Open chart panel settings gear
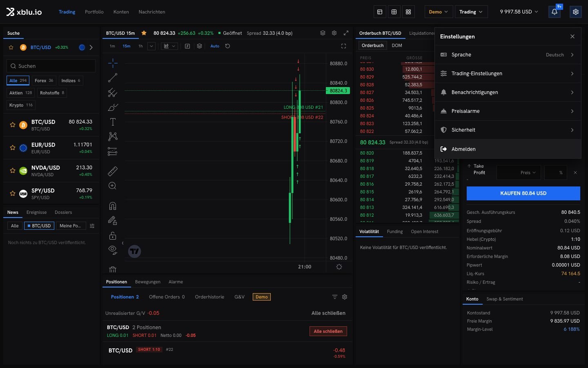This screenshot has height=368, width=588. click(x=334, y=33)
